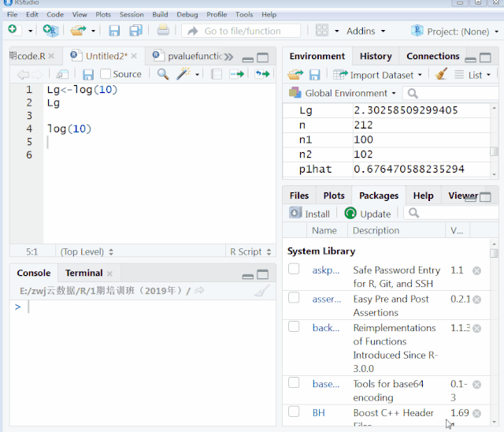Check the base64enc package checkbox

coord(294,383)
